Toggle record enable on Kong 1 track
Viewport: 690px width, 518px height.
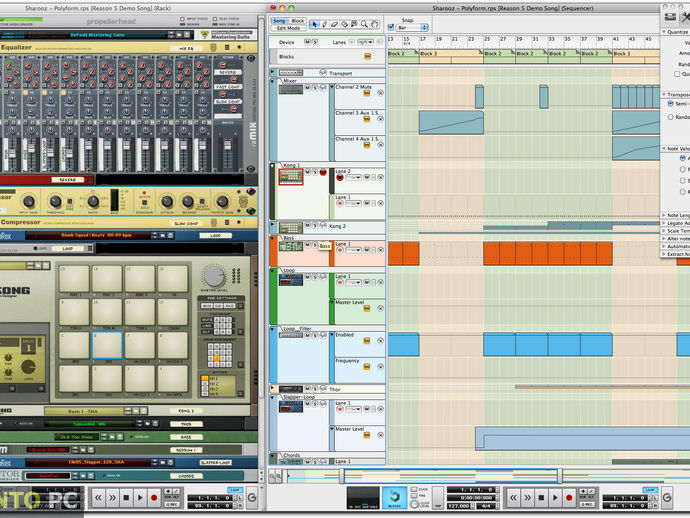click(x=323, y=172)
